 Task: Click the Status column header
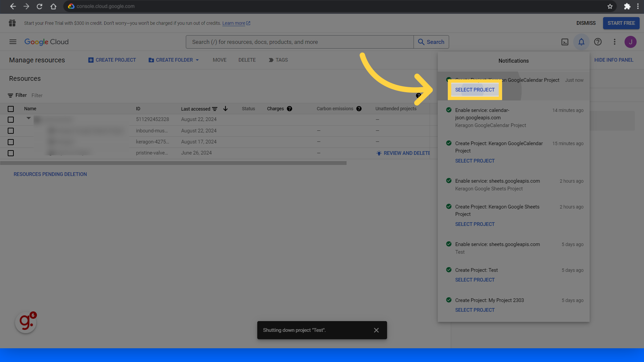tap(249, 109)
